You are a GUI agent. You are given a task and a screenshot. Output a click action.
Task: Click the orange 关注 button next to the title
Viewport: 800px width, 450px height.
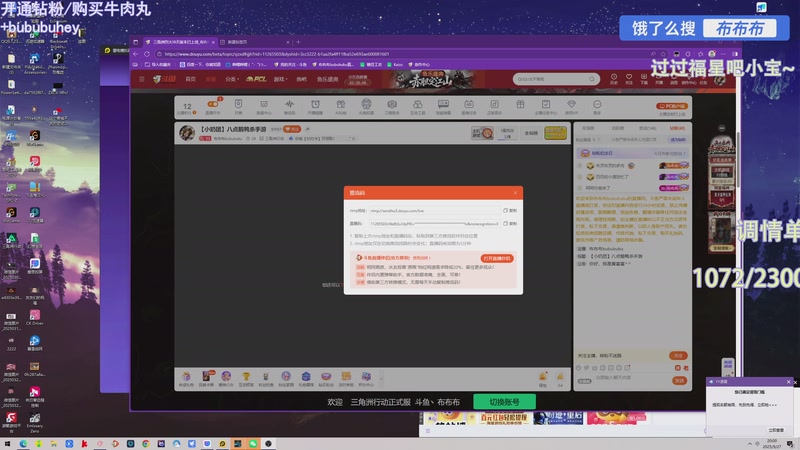[292, 129]
